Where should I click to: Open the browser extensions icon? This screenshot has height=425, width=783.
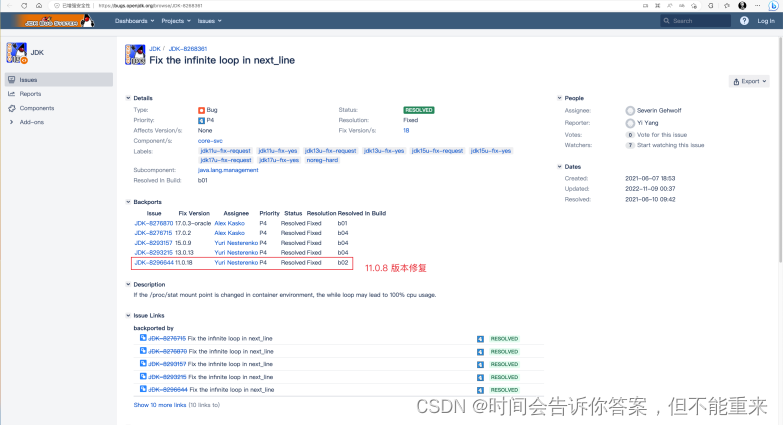pos(711,5)
